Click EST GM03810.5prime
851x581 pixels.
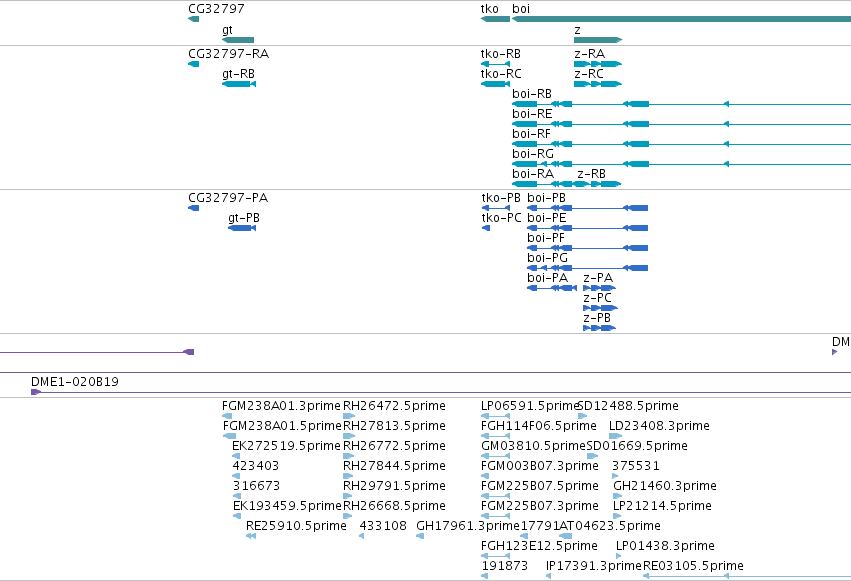[x=496, y=456]
